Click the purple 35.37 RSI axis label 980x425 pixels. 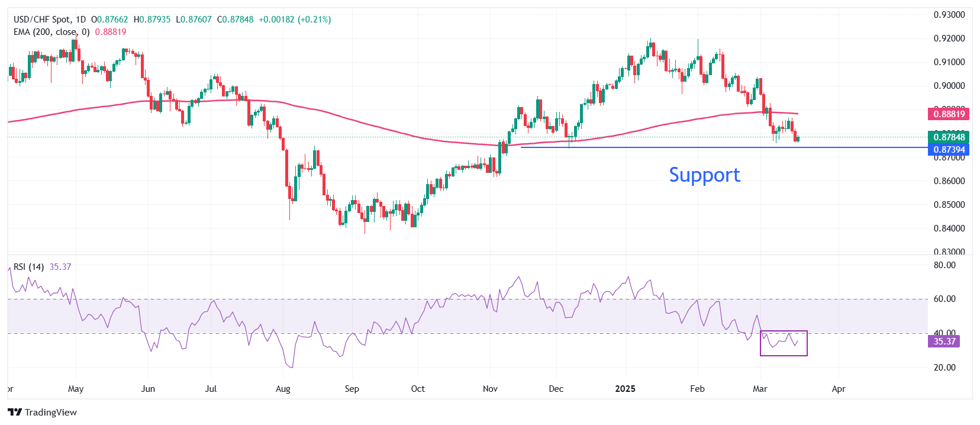[944, 342]
